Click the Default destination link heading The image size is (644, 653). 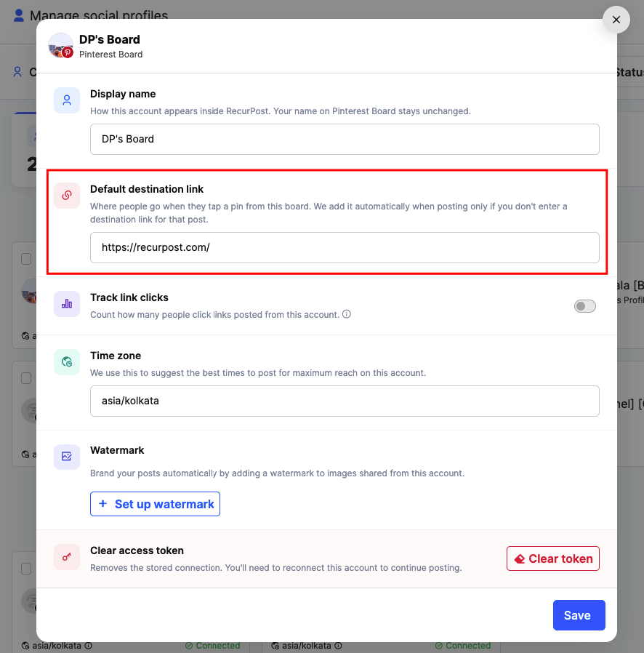click(147, 189)
